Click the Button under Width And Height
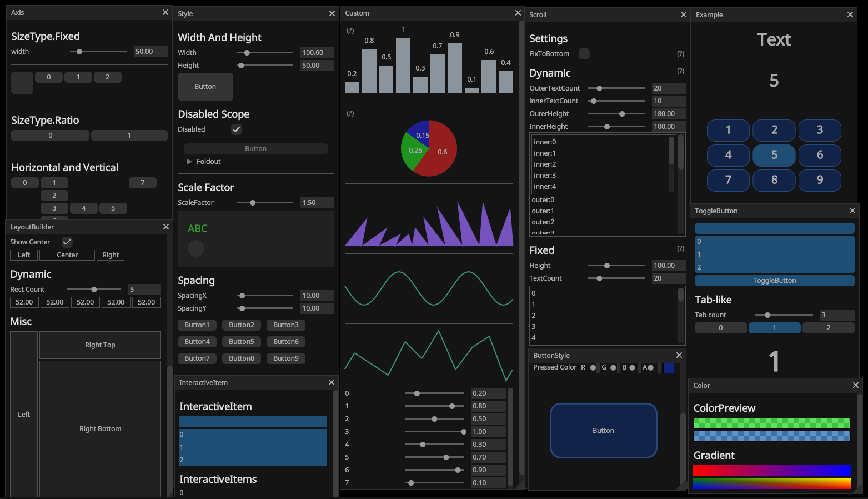This screenshot has height=499, width=868. 205,87
